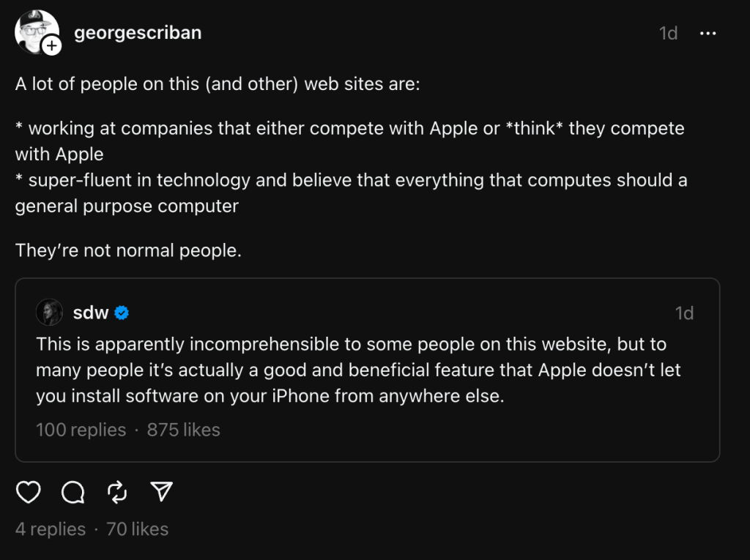Viewport: 750px width, 560px height.
Task: View the 4 replies on this post
Action: (51, 529)
